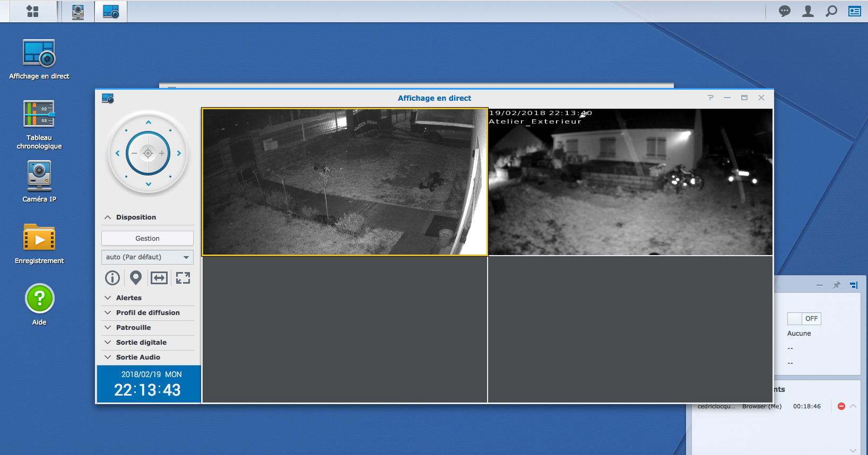Open the search magnifier icon
This screenshot has width=868, height=455.
[831, 11]
